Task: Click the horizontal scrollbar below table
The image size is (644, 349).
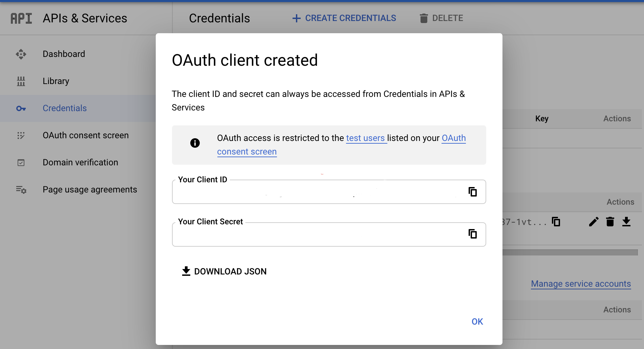Action: 570,252
